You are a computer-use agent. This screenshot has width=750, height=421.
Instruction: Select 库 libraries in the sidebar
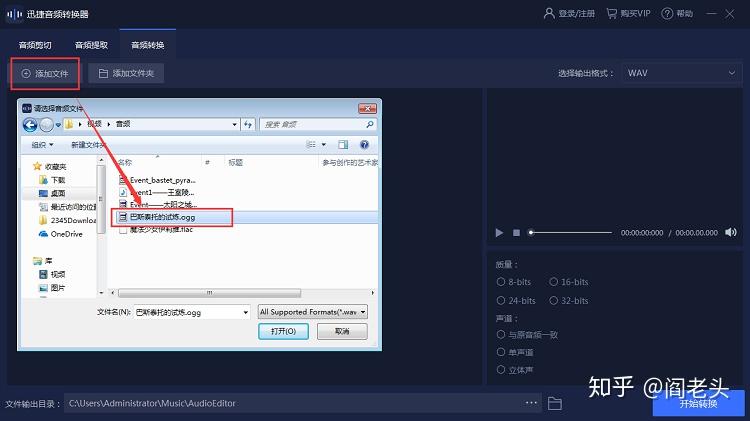pyautogui.click(x=43, y=261)
